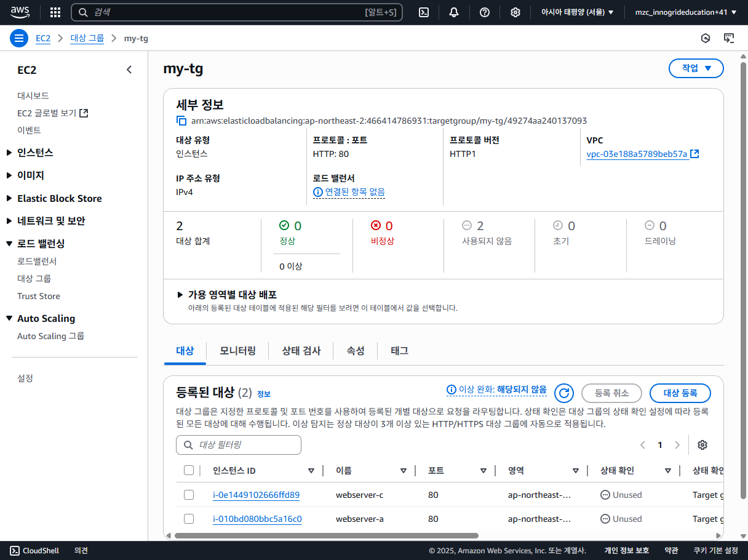Switch to the 속성 tab

click(356, 351)
